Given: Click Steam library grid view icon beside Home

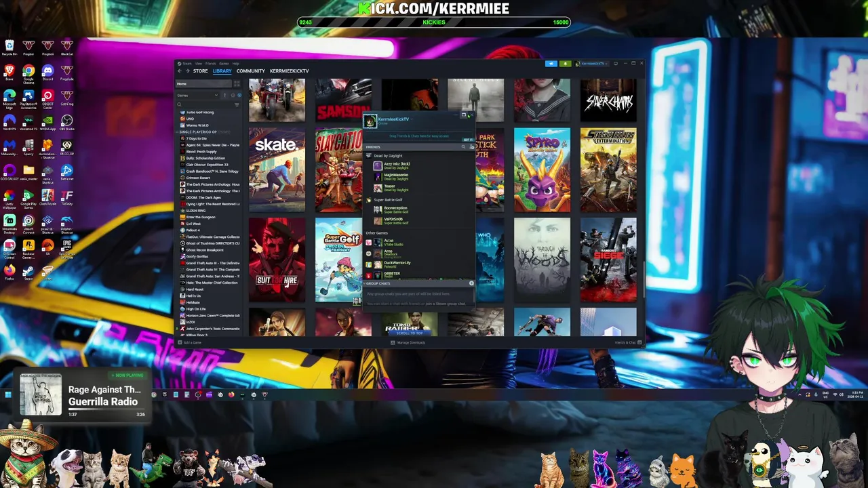Looking at the screenshot, I should pyautogui.click(x=237, y=83).
